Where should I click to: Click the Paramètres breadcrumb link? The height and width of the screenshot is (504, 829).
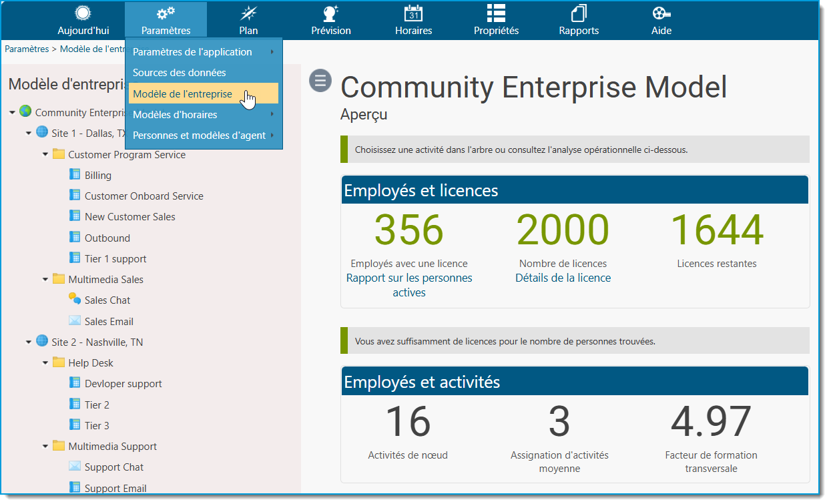click(x=27, y=49)
